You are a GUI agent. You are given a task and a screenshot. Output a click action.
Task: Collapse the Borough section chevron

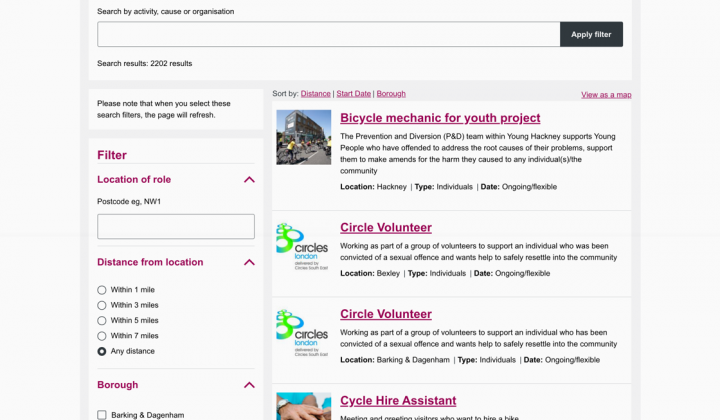pyautogui.click(x=249, y=385)
